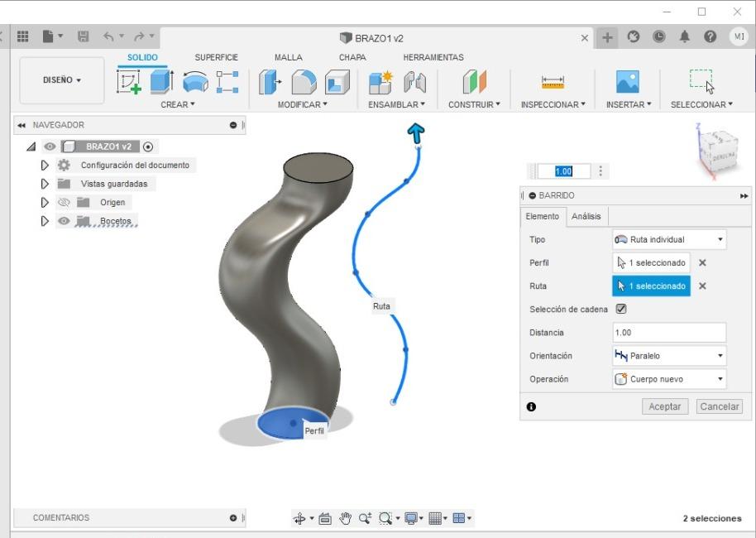
Task: Open the Zoom Window fit tool
Action: (x=385, y=518)
